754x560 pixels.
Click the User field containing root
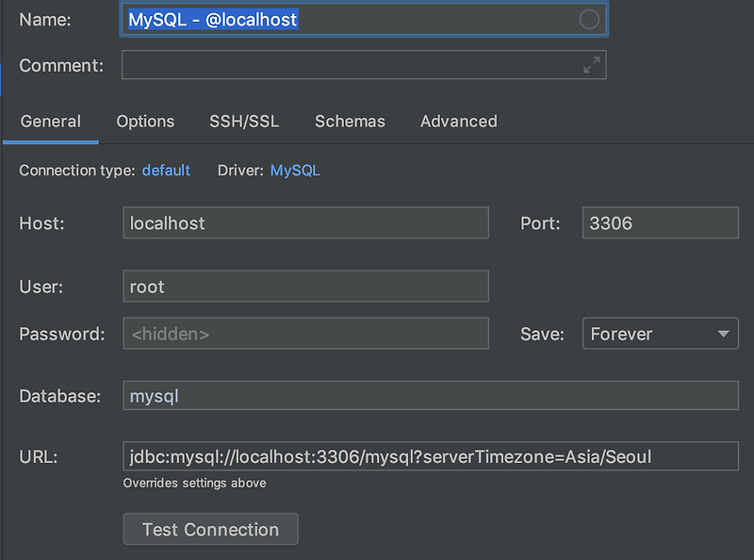305,287
